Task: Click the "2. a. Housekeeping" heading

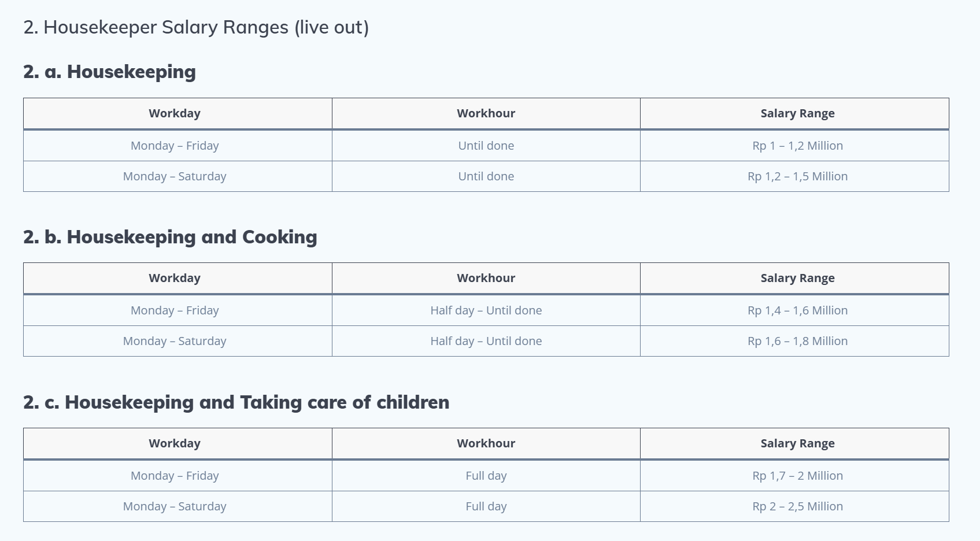Action: tap(109, 72)
